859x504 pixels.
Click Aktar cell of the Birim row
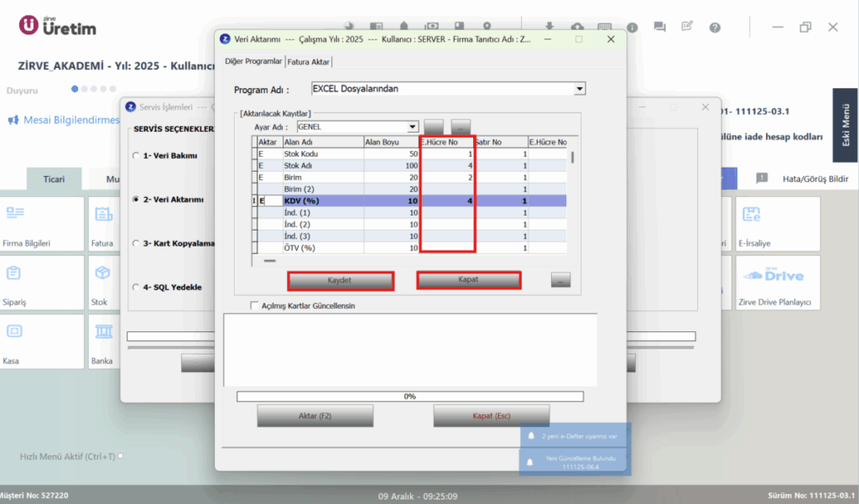[x=269, y=178]
